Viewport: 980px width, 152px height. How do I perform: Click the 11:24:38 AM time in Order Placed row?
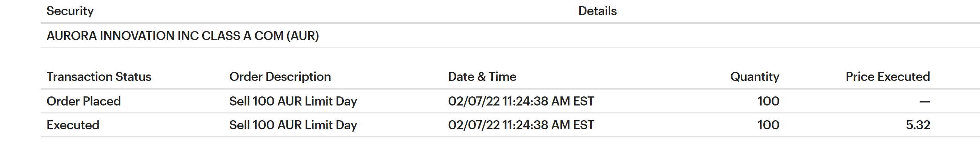point(535,101)
